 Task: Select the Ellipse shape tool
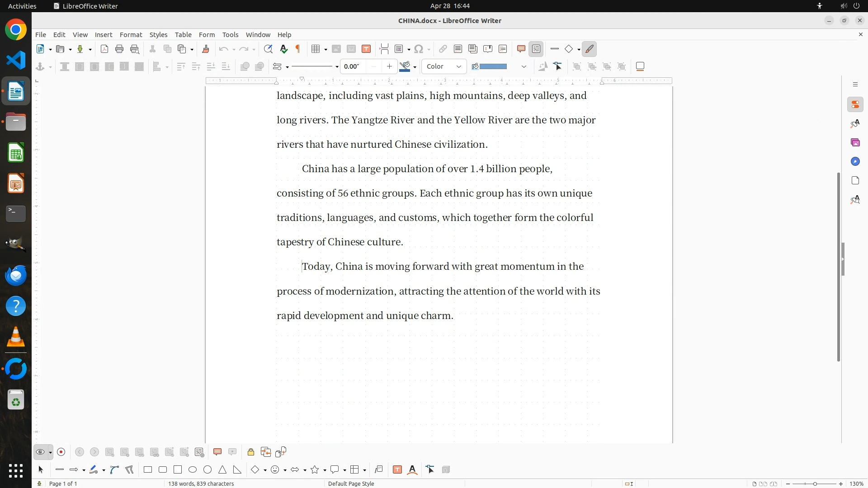[193, 470]
